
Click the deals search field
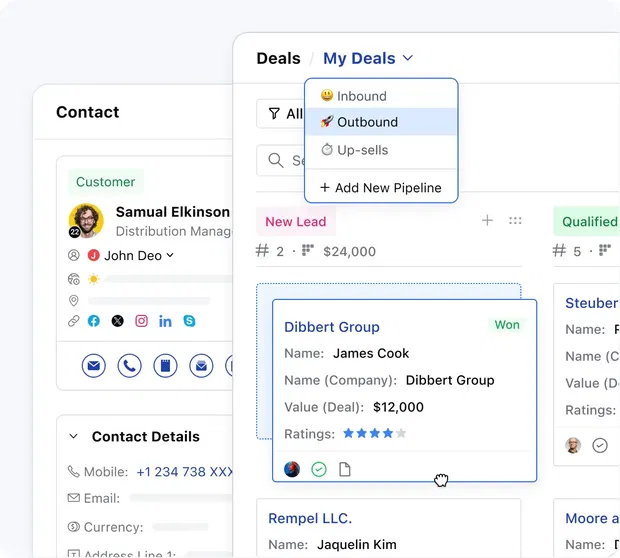point(280,160)
